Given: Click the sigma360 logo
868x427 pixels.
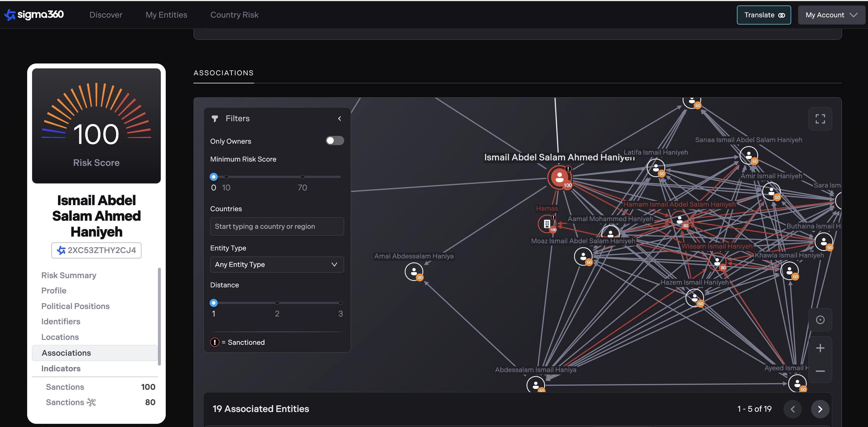Looking at the screenshot, I should (34, 14).
